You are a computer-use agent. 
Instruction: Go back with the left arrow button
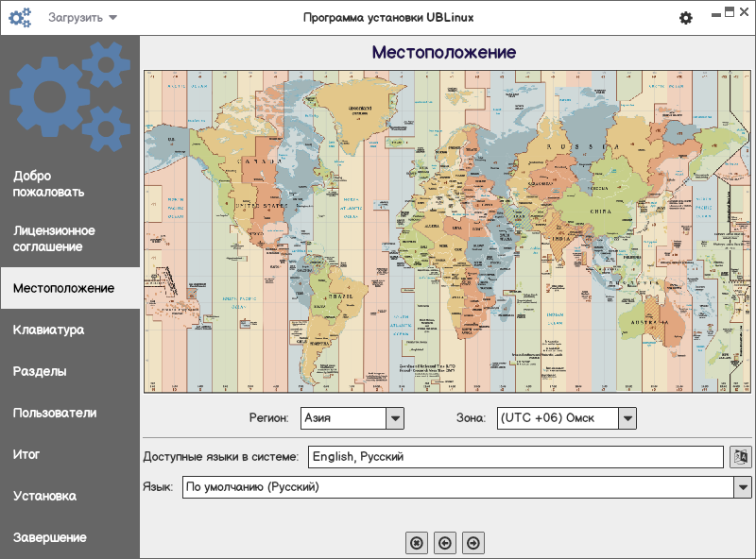pos(445,543)
